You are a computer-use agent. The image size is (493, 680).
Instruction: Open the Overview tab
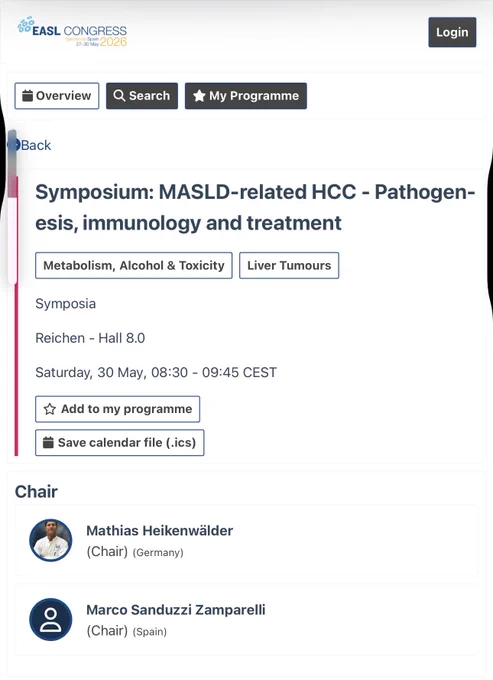[x=57, y=96]
